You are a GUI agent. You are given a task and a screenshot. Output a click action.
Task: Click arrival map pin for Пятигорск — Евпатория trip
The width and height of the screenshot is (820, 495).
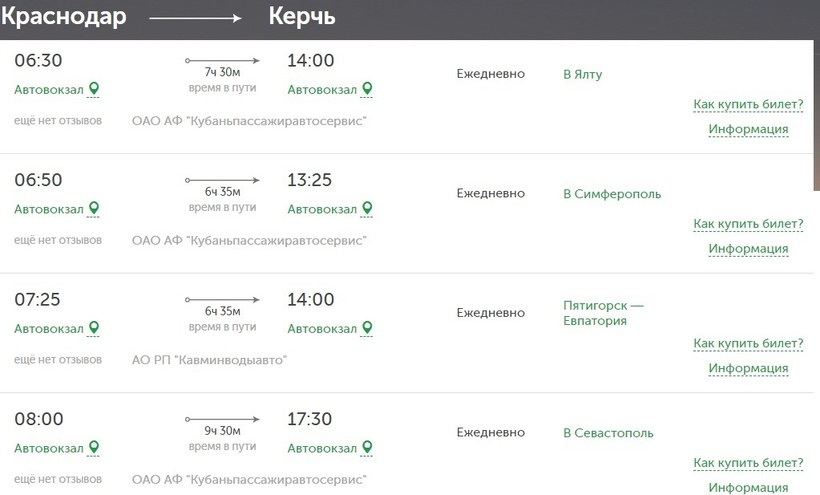pos(367,328)
